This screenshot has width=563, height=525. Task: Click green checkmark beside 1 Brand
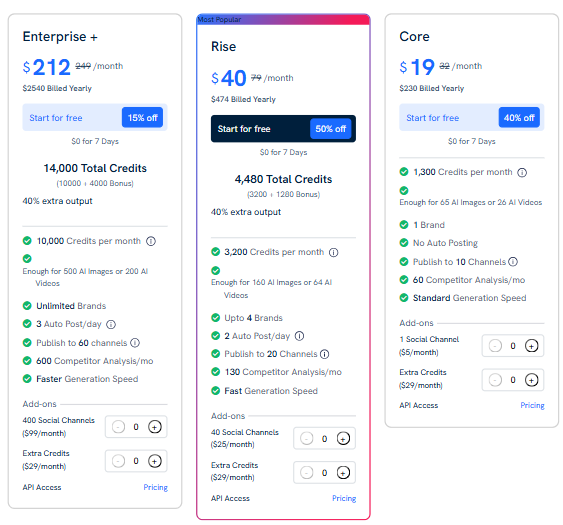tap(404, 225)
